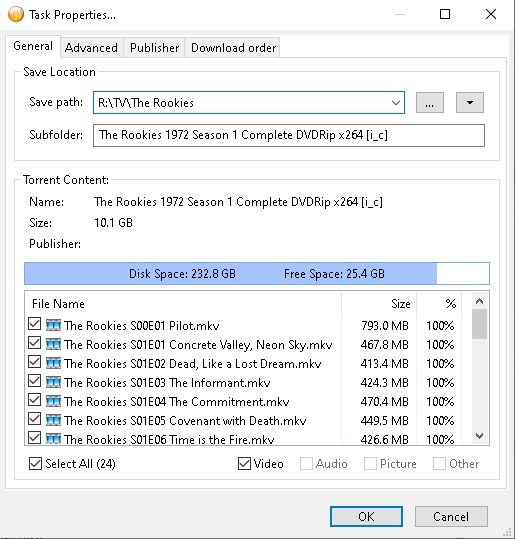Click the video file icon for S00E01 Pilot.mkv
Screen dimensions: 515x539
click(53, 325)
